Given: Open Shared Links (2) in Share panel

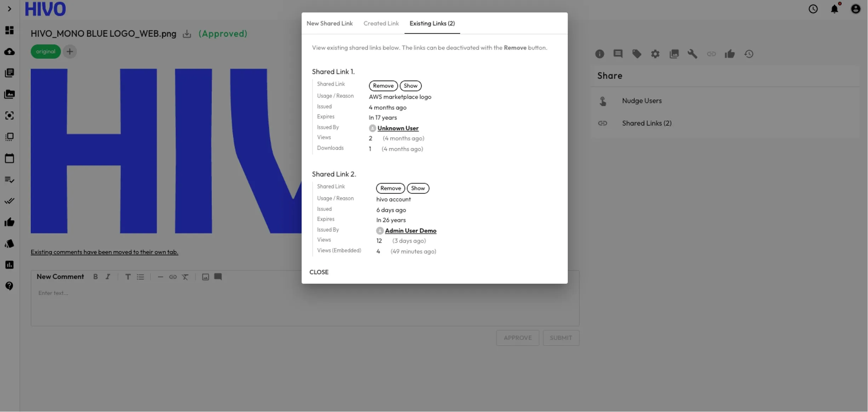Looking at the screenshot, I should click(x=725, y=123).
